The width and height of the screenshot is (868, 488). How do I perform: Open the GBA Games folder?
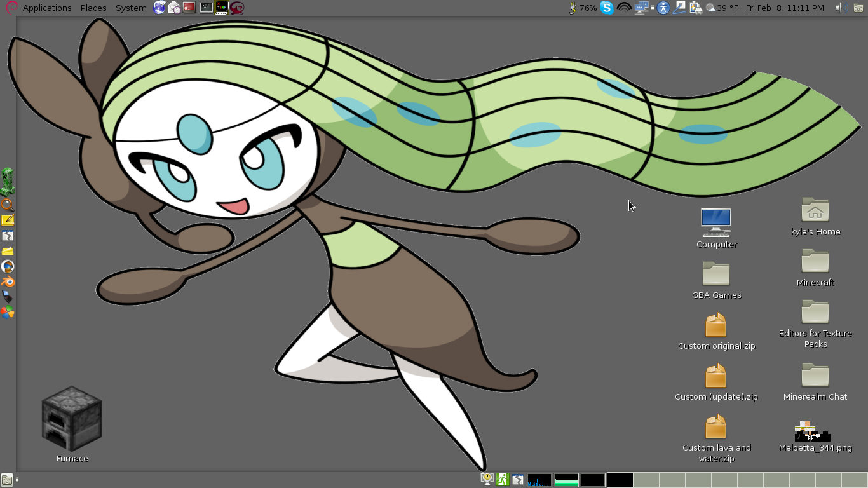[715, 273]
